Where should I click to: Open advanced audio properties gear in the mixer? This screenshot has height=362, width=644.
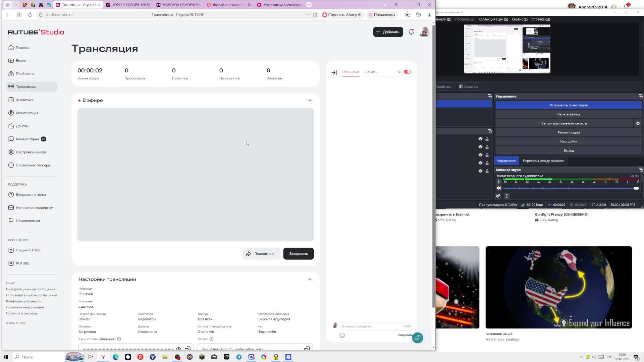point(498,196)
